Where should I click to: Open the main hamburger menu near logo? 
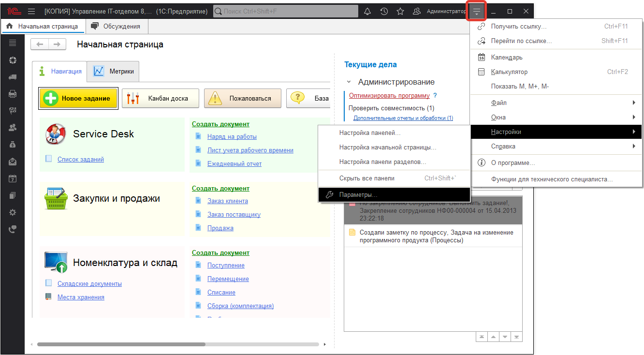pos(31,11)
